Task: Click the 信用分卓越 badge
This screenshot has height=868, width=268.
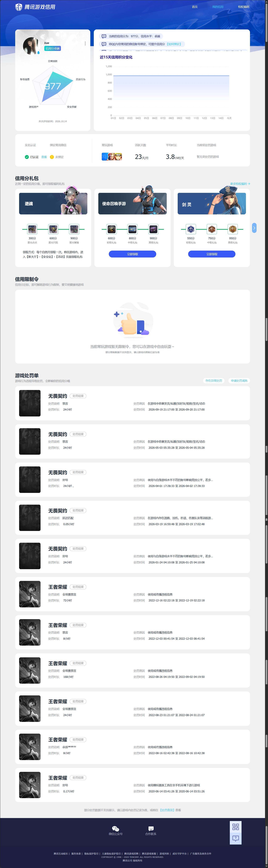Action: 53,49
